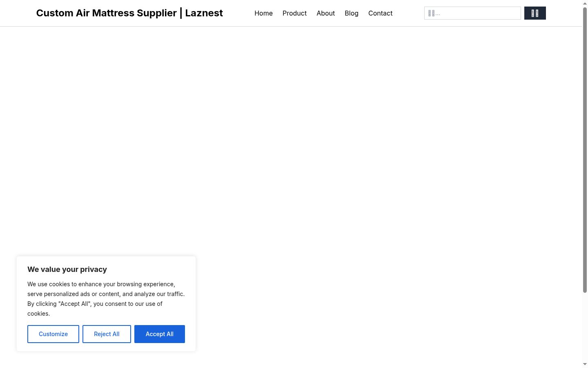Open the Home menu item
Viewport: 588px width, 368px height.
[x=263, y=13]
